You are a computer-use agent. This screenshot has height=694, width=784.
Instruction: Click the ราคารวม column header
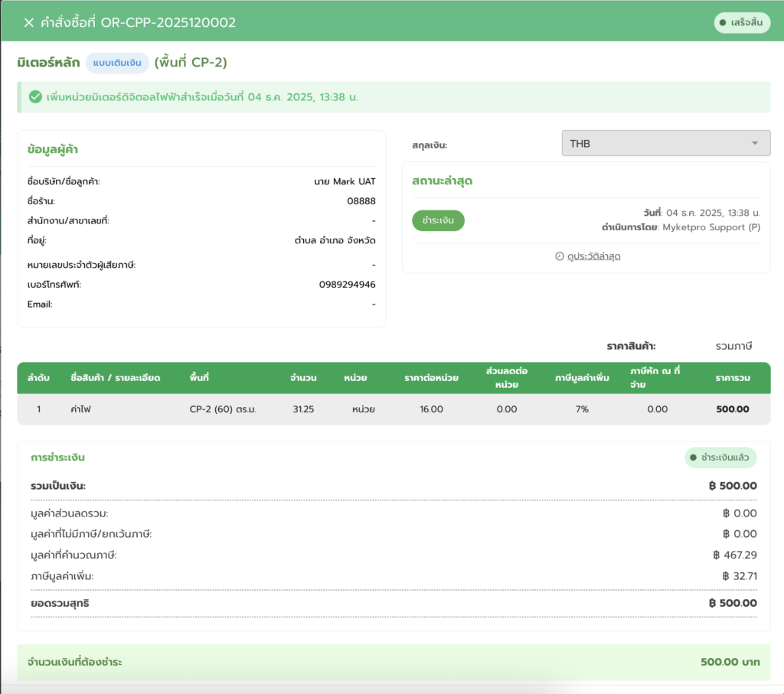pyautogui.click(x=732, y=378)
